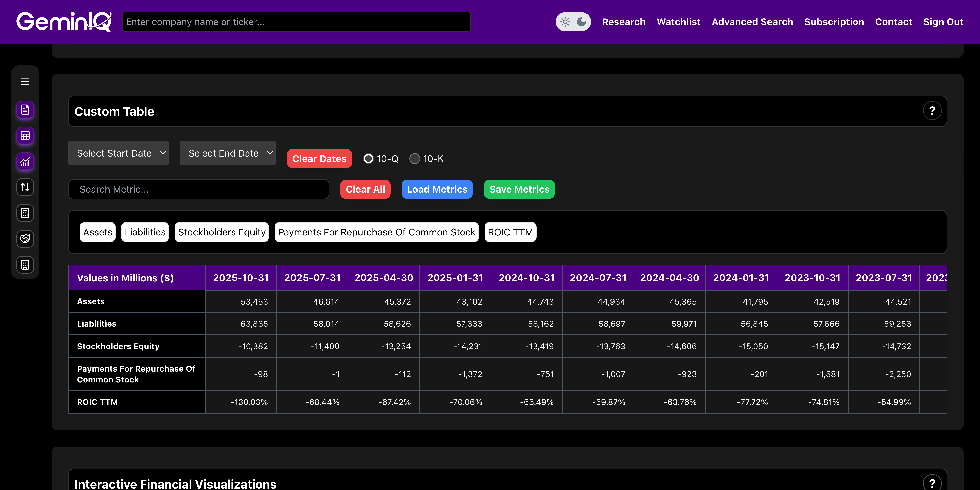This screenshot has height=490, width=980.
Task: Select the 10-Q radio button
Action: point(368,159)
